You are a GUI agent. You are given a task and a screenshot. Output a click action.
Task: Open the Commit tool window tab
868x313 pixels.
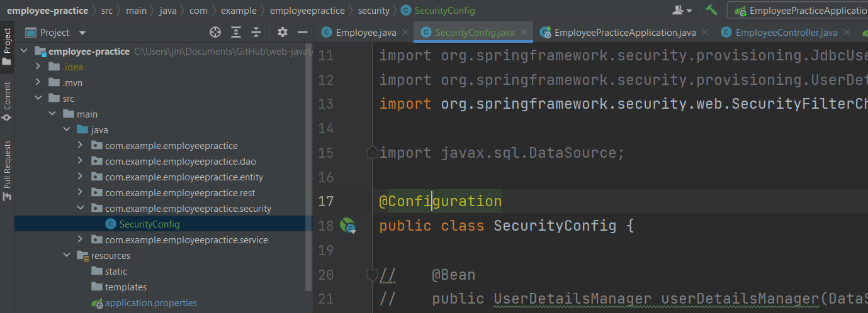click(7, 101)
